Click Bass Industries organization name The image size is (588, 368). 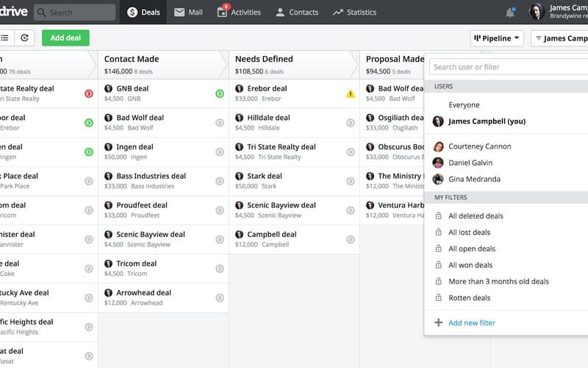153,186
